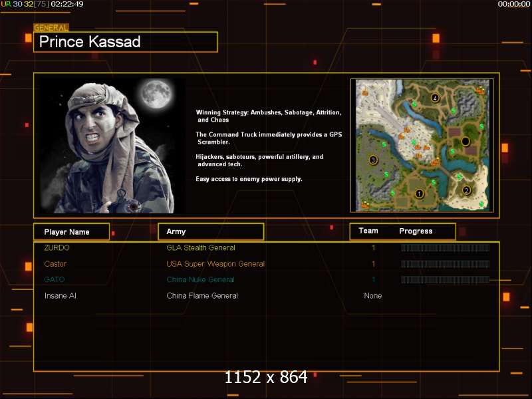The image size is (532, 399).
Task: Click start position marker 4 on the map
Action: (435, 98)
